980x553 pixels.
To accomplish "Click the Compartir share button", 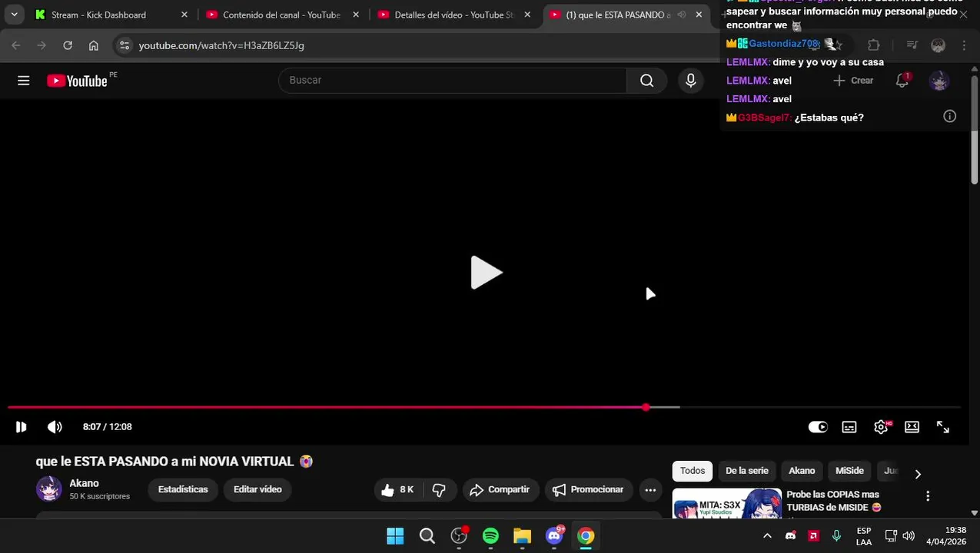I will pyautogui.click(x=500, y=490).
